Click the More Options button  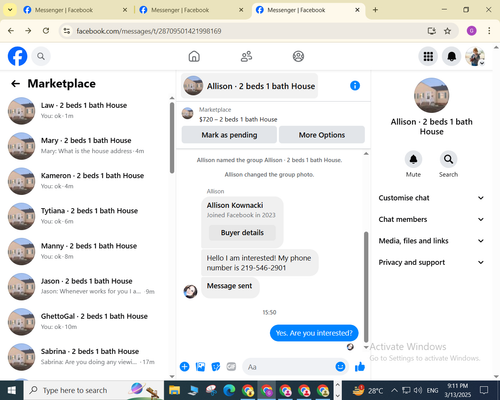(x=322, y=135)
